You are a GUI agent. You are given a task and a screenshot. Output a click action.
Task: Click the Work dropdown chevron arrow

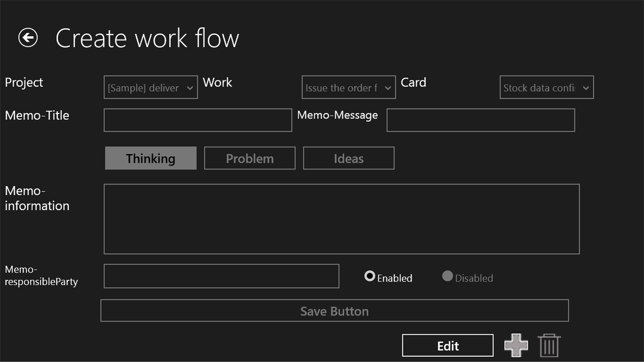[x=388, y=88]
